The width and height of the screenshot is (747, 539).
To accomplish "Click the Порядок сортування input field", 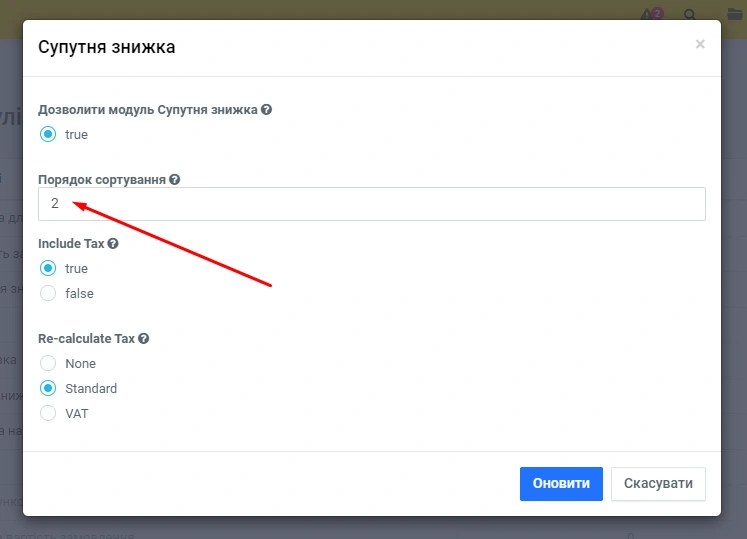I will [372, 204].
